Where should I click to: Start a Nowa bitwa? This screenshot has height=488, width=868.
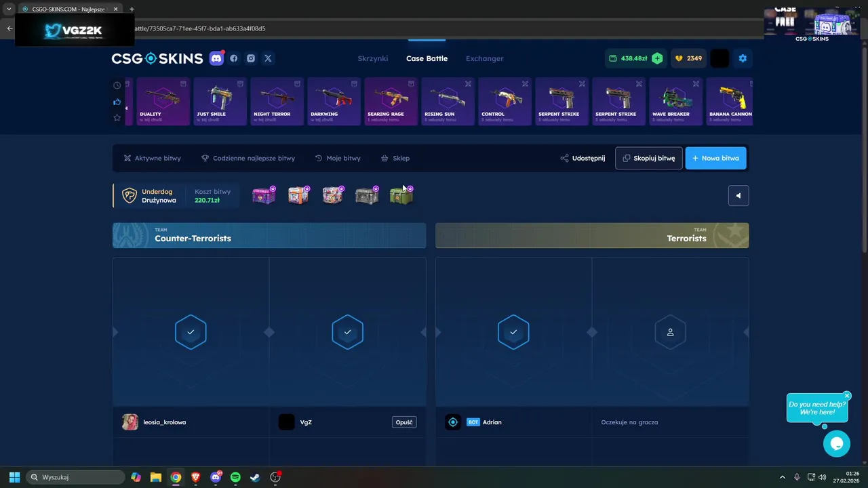point(715,158)
